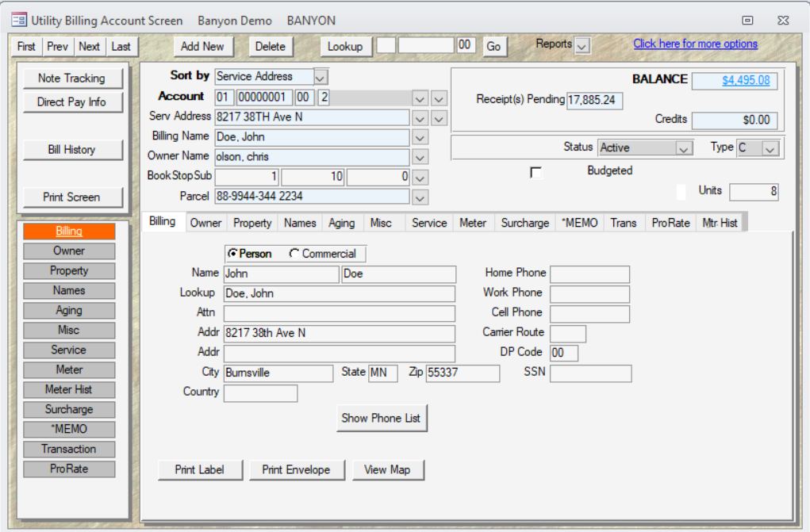Switch to the Property tab

click(x=252, y=223)
